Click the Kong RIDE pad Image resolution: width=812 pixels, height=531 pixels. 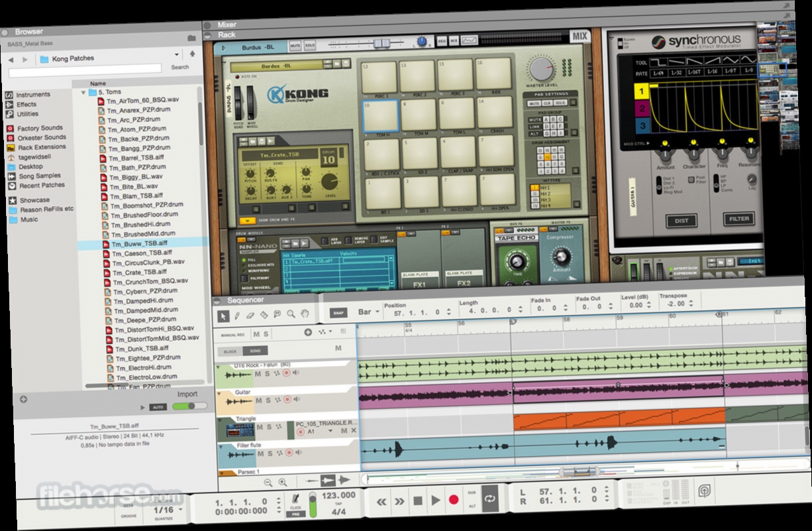(495, 74)
